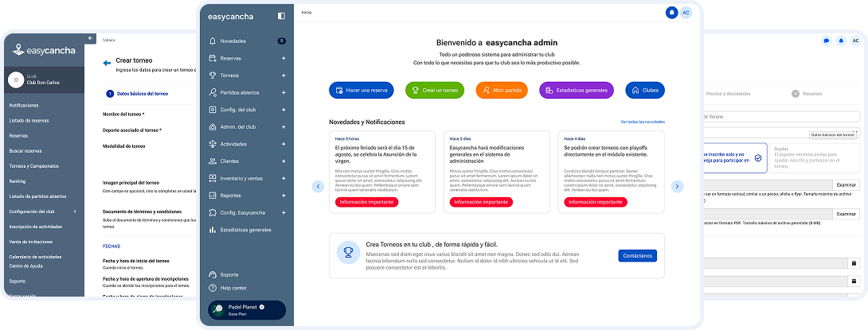Expand the Torneos section in the sidebar

click(283, 76)
